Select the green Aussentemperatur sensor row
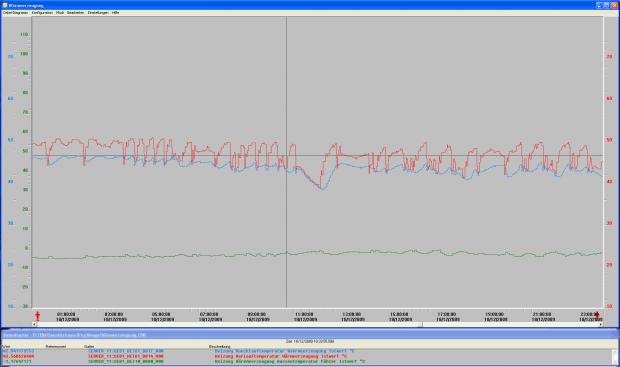This screenshot has height=367, width=620. [306, 361]
